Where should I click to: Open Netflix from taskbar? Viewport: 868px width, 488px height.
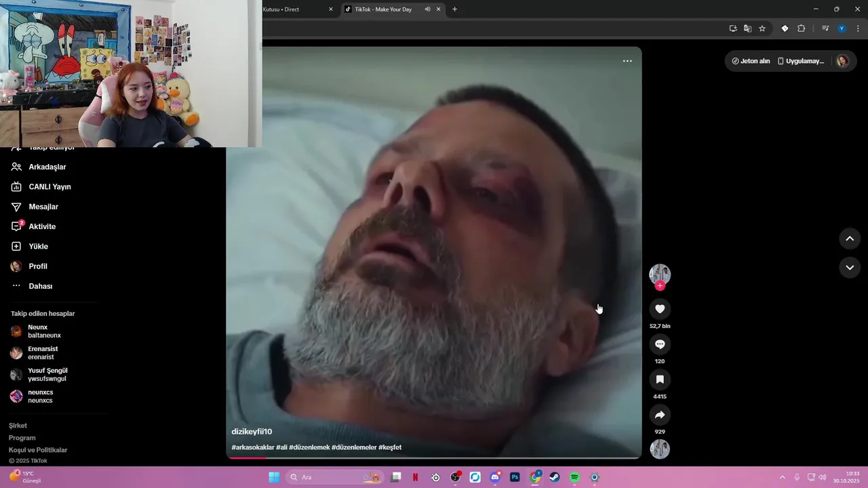click(416, 477)
